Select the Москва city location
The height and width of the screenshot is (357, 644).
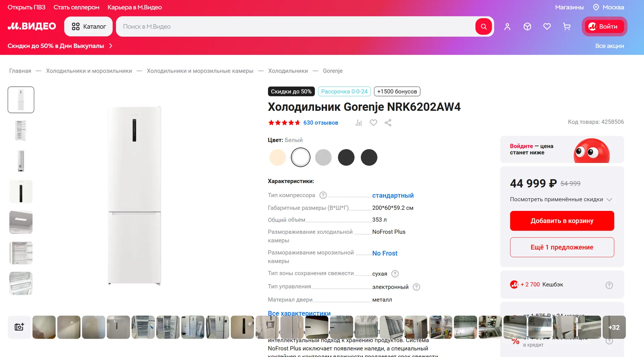coord(608,7)
